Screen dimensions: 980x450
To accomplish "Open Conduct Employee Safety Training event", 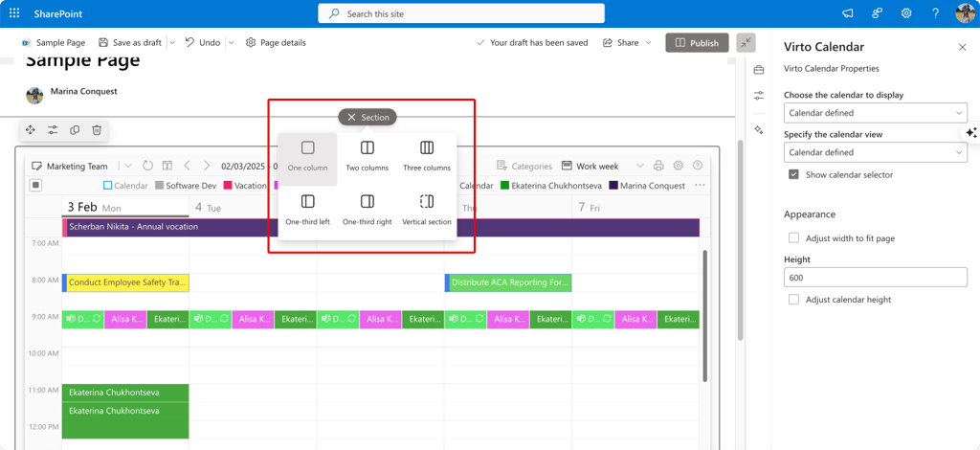I will (x=125, y=282).
